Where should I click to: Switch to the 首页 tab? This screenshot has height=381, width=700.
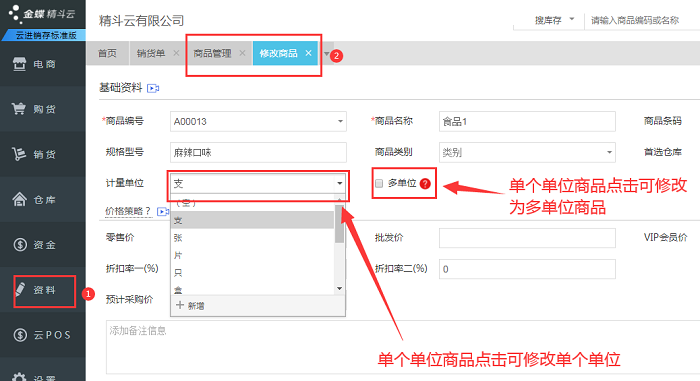(x=107, y=53)
